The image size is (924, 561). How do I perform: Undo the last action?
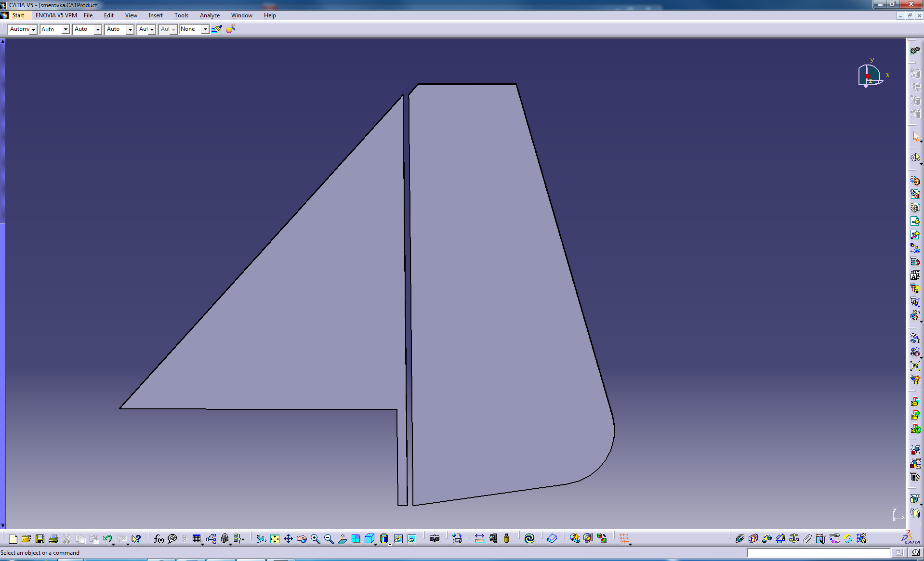pos(107,539)
